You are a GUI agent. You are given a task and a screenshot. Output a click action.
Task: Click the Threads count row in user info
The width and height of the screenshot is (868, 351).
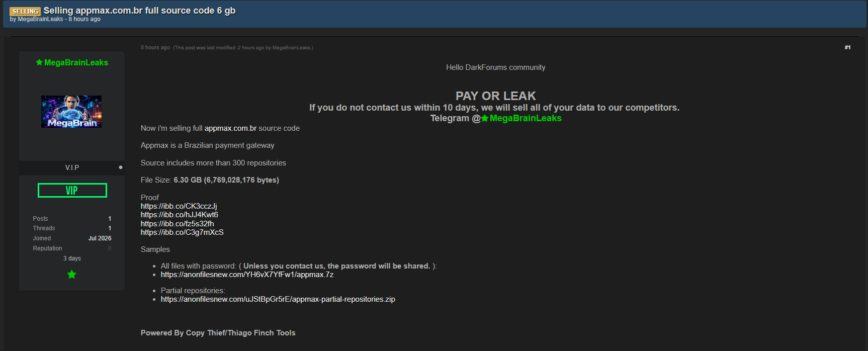click(72, 228)
